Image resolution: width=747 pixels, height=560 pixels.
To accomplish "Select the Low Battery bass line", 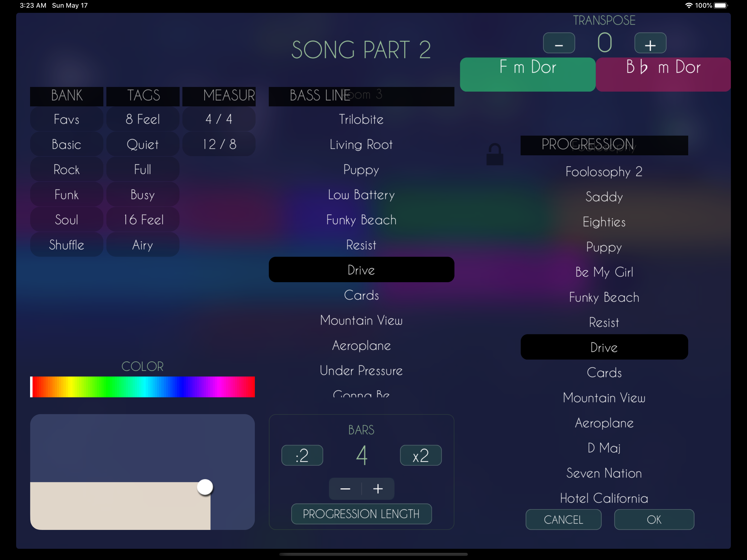I will [x=361, y=195].
